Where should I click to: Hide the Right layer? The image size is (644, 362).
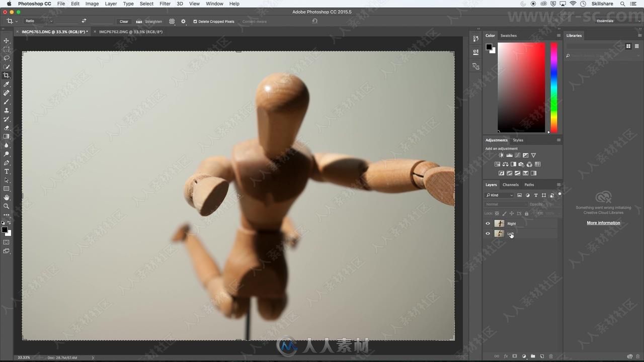[488, 224]
